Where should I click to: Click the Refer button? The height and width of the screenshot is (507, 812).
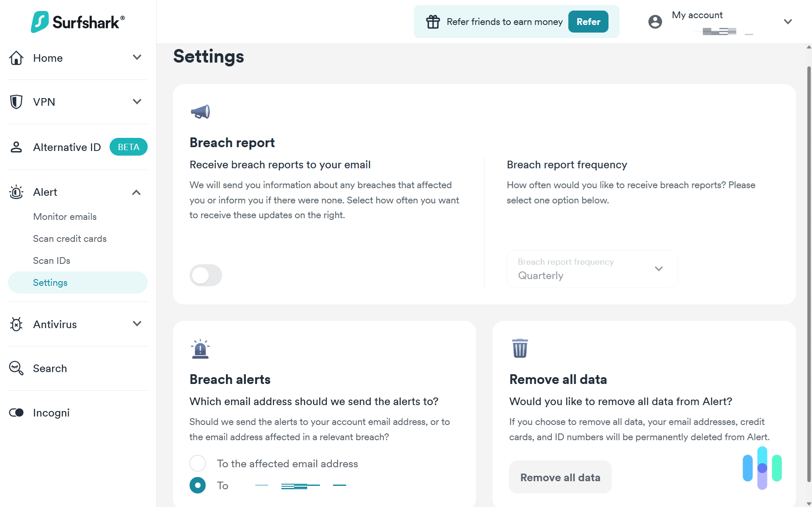[588, 22]
